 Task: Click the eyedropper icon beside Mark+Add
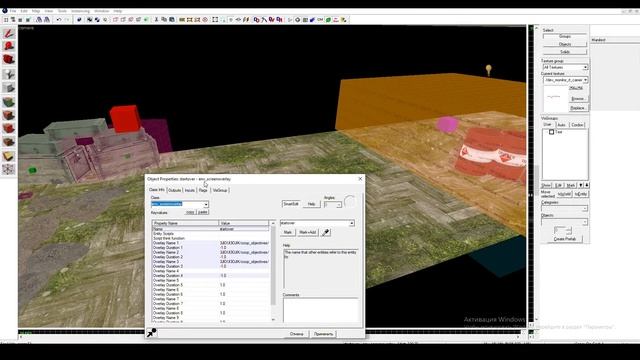[x=325, y=233]
